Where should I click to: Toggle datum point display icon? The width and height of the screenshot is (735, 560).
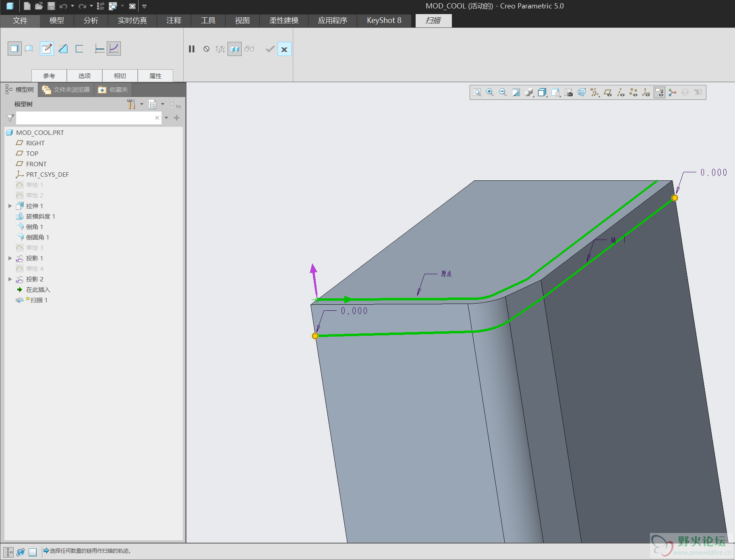[634, 93]
